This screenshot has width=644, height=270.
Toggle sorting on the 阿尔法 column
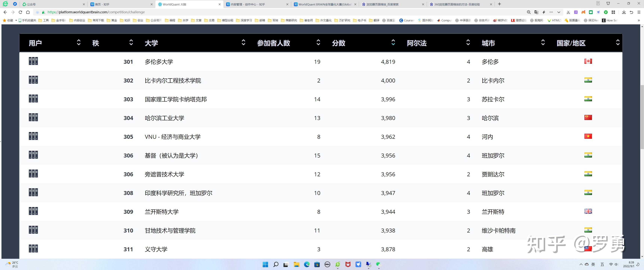[x=468, y=43]
